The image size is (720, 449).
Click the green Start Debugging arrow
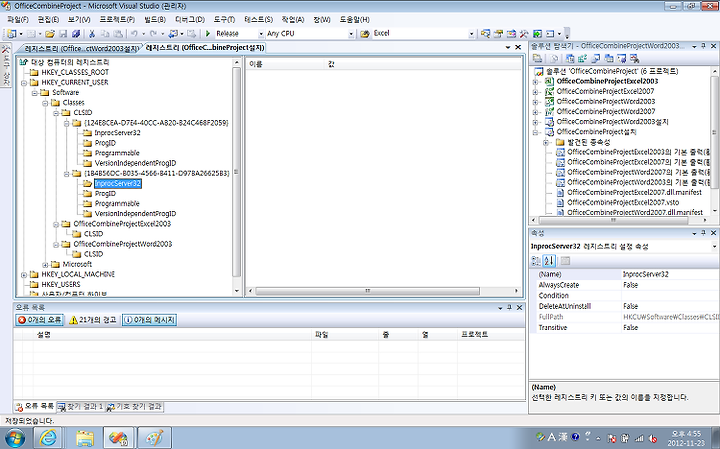208,34
